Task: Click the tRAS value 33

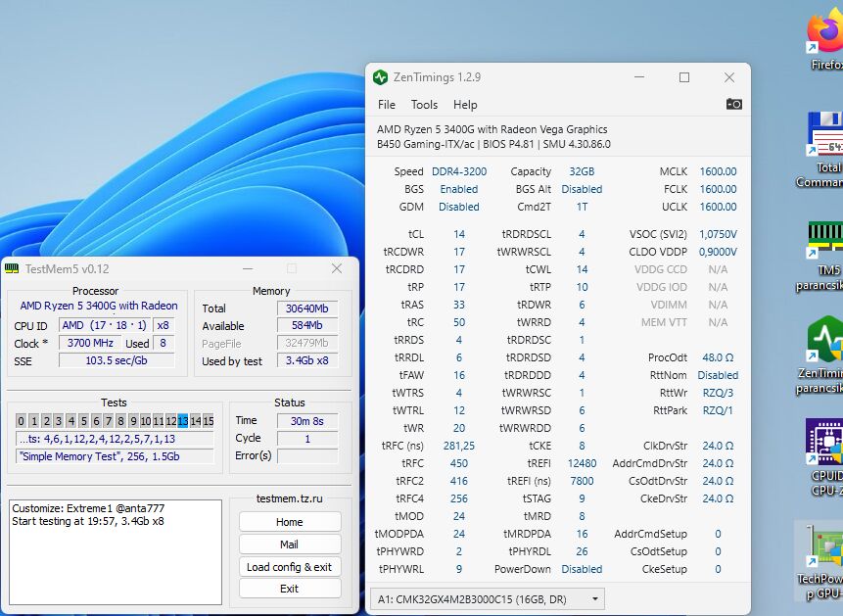Action: click(459, 305)
